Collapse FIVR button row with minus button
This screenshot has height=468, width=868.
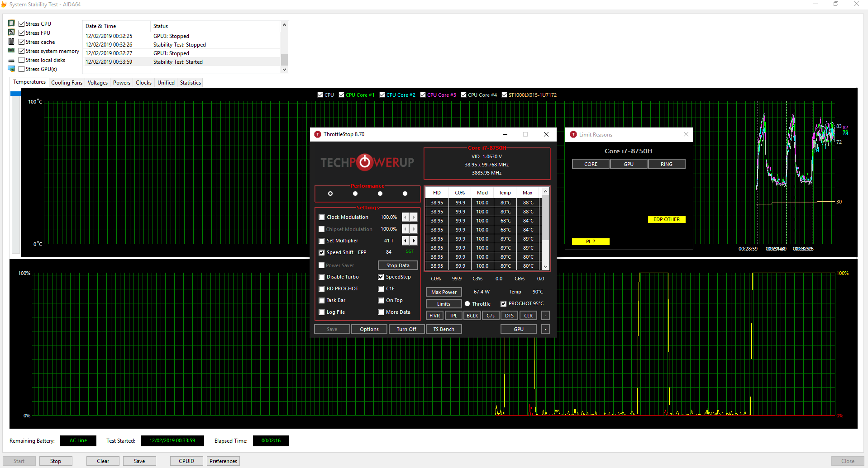(546, 316)
